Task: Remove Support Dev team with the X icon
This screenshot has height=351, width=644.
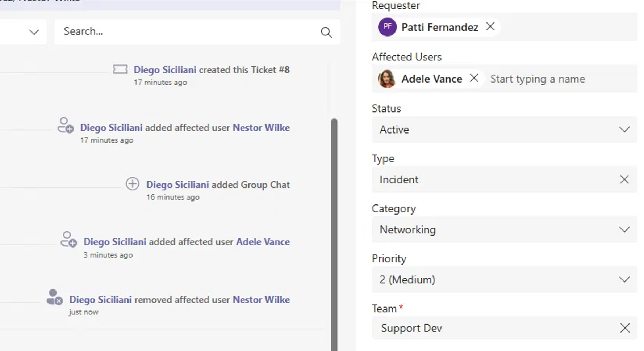Action: (624, 328)
